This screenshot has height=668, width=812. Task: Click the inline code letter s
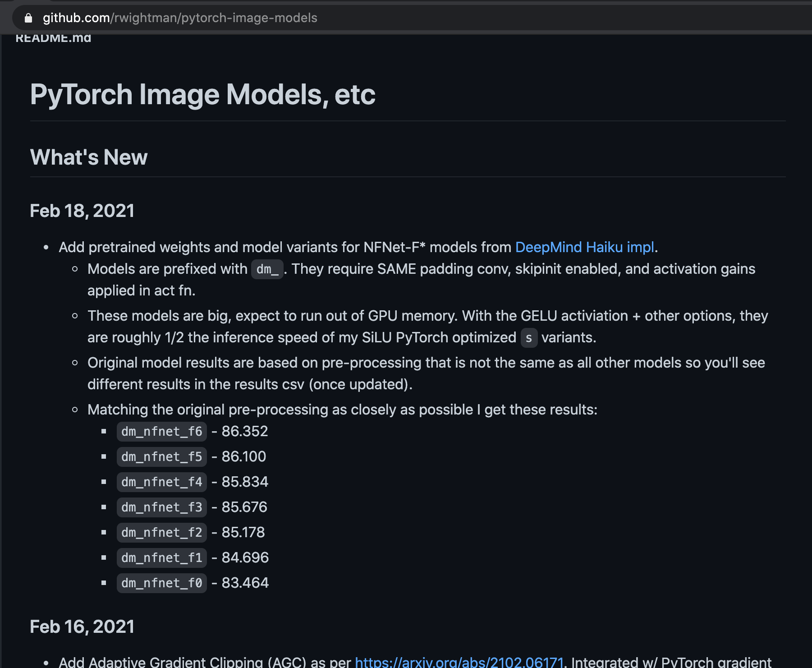529,338
